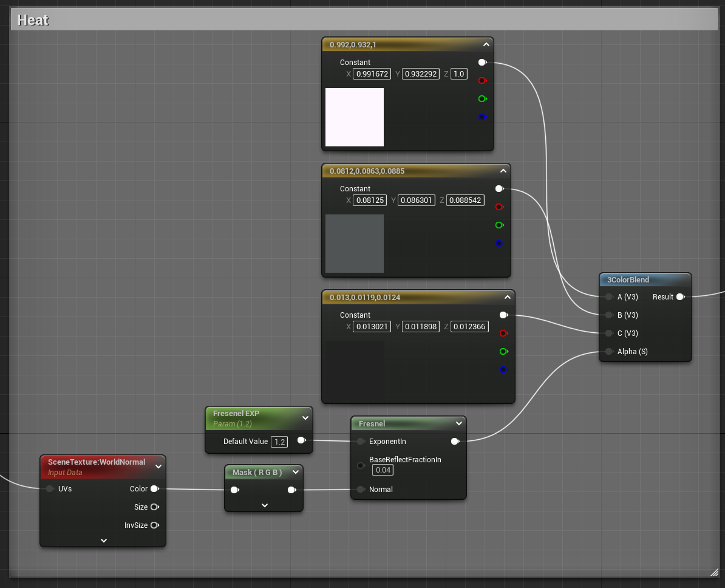Click red output pin of 0.992,0.932,1 constant

point(482,81)
